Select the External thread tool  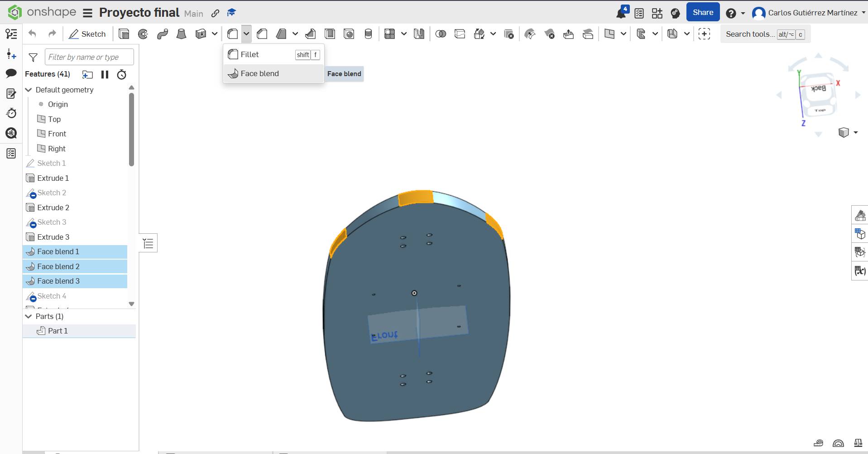[369, 34]
